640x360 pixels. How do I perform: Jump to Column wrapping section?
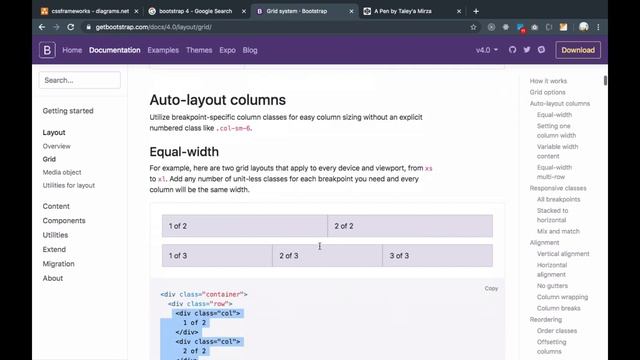coord(562,297)
